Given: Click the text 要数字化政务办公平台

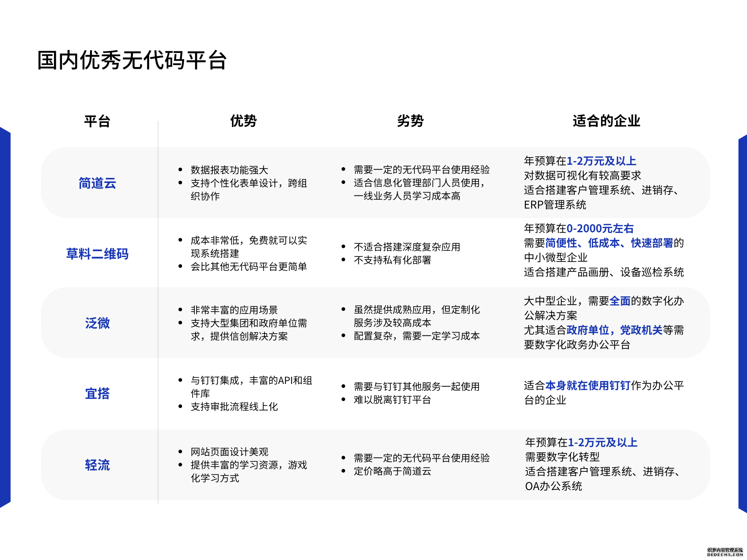Looking at the screenshot, I should tap(577, 345).
